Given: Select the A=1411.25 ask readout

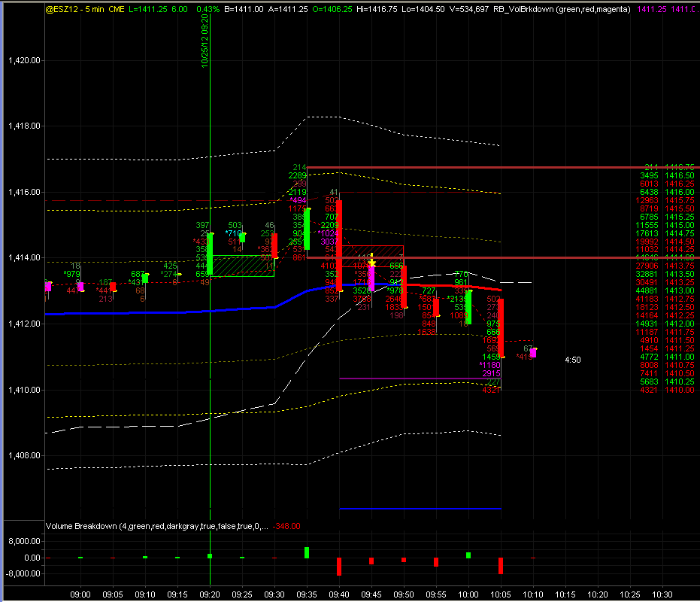Looking at the screenshot, I should [x=288, y=9].
